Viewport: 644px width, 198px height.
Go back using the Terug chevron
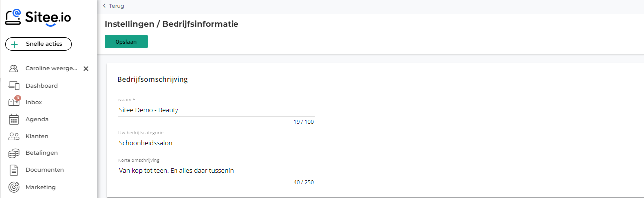104,6
